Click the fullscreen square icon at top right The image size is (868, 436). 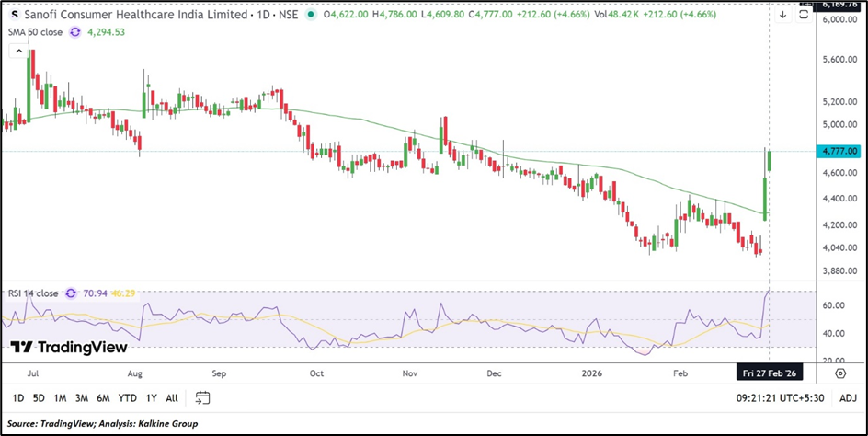tap(803, 15)
